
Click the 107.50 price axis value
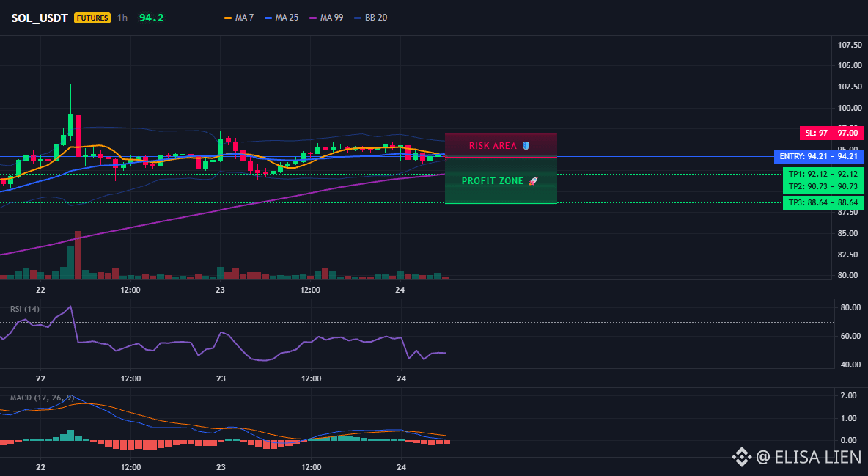pos(850,45)
